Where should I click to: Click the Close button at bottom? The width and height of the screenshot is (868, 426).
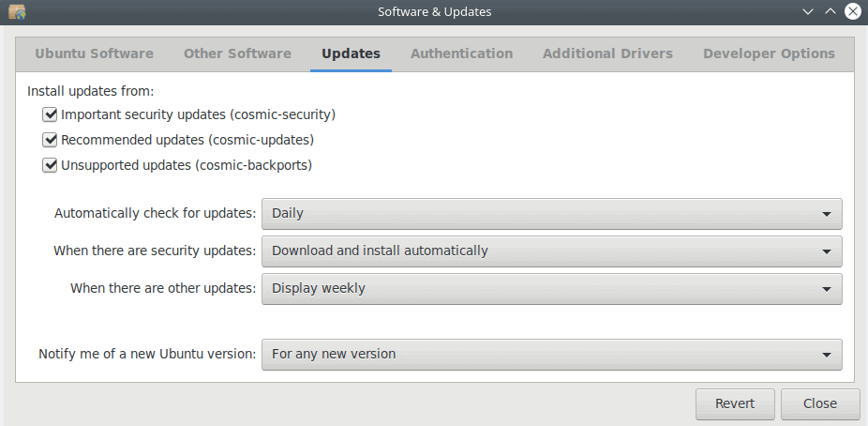tap(820, 403)
